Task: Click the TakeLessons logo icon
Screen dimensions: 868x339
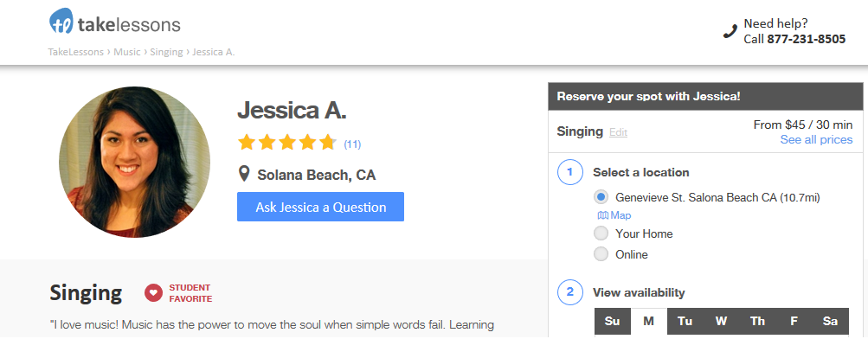Action: coord(61,22)
